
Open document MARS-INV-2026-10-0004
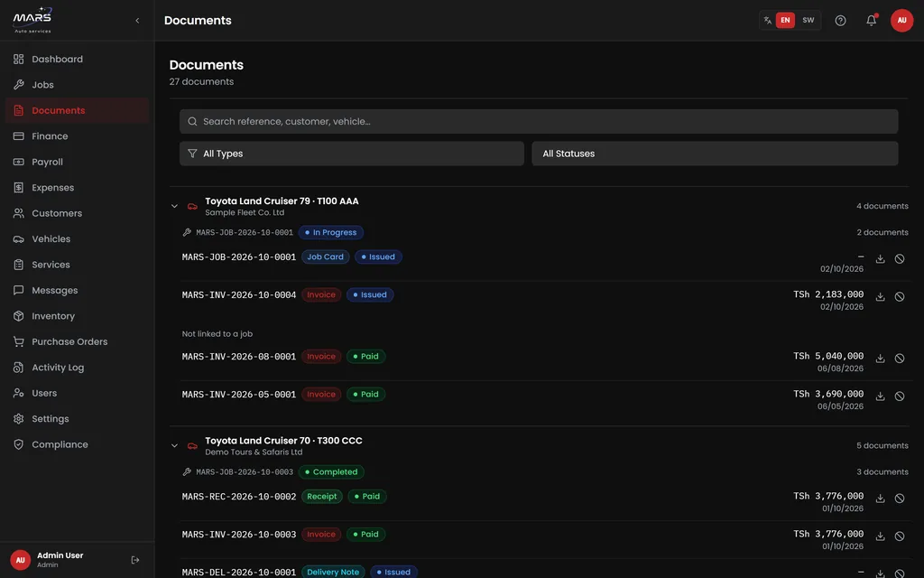(x=238, y=295)
